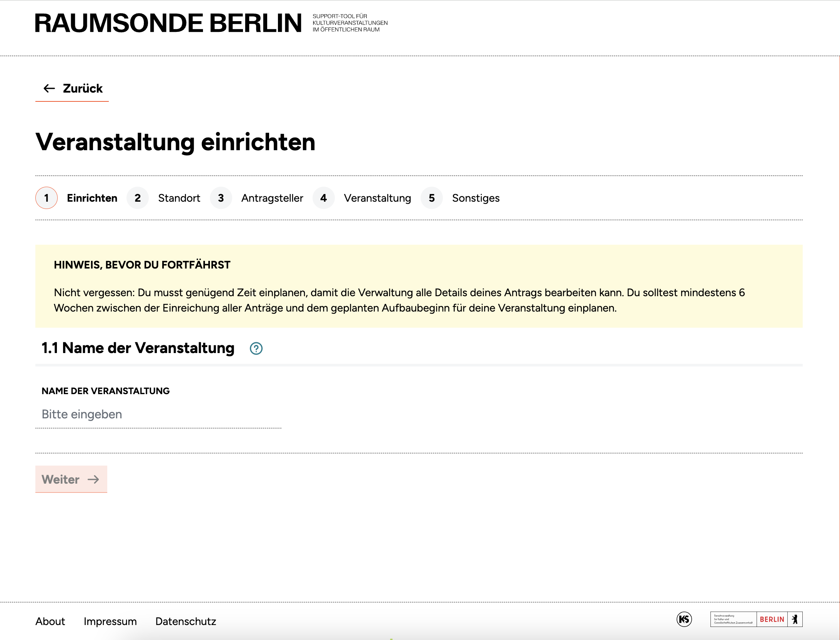Click the back arrow icon

[49, 88]
